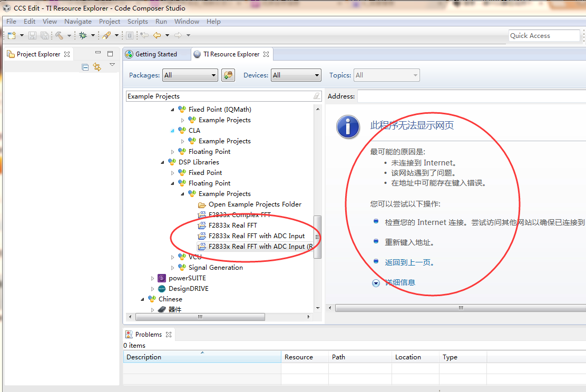Click the Open Example Projects Folder icon
The image size is (586, 392).
202,204
